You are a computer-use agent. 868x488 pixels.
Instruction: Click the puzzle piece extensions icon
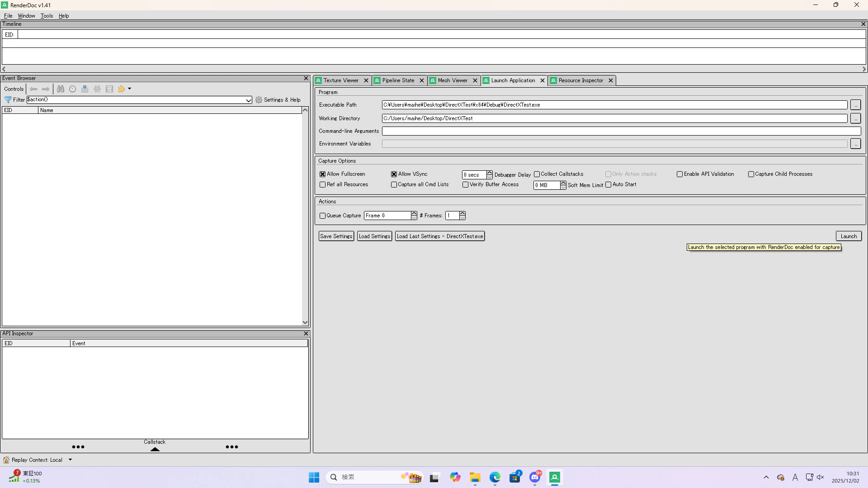(x=121, y=89)
